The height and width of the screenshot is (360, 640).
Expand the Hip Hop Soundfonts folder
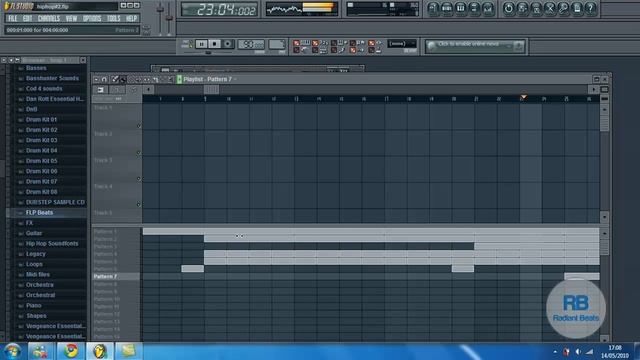[52, 244]
